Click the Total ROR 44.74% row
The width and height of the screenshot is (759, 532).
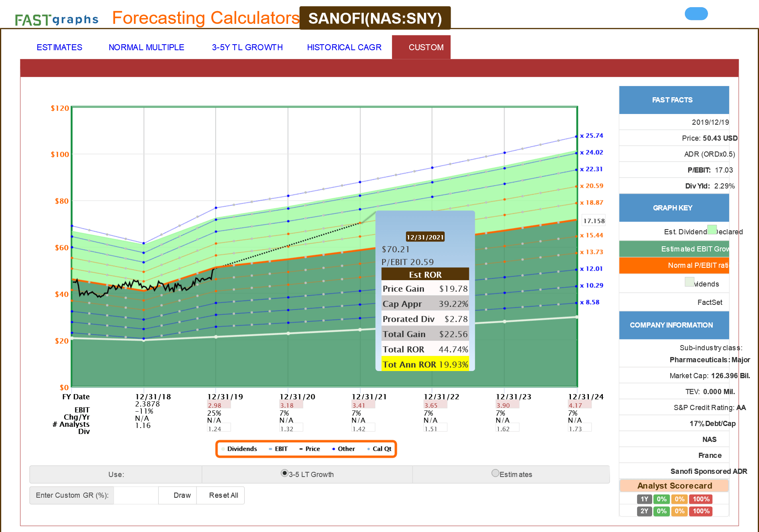pyautogui.click(x=425, y=349)
